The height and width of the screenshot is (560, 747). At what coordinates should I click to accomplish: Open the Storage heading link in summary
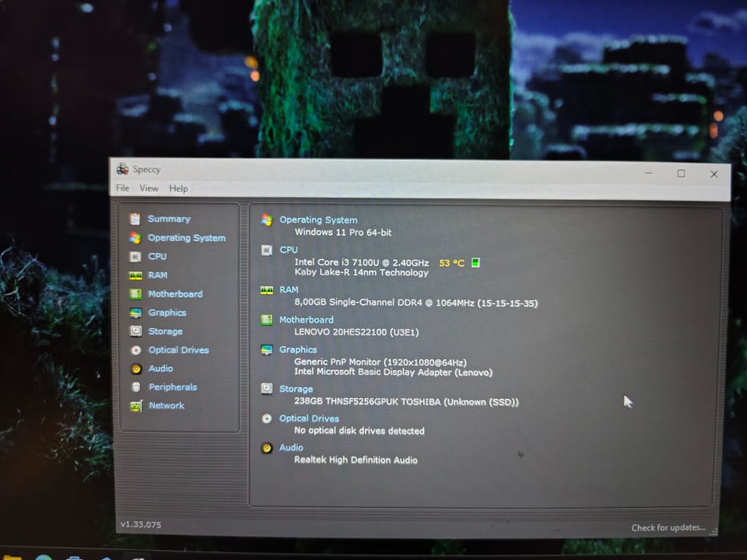coord(296,389)
